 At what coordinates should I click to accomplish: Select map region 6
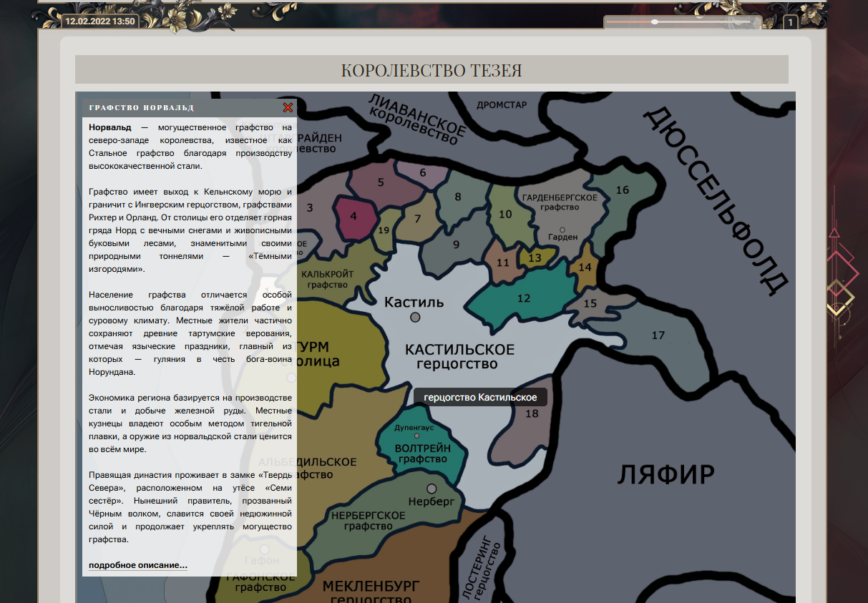pos(423,172)
